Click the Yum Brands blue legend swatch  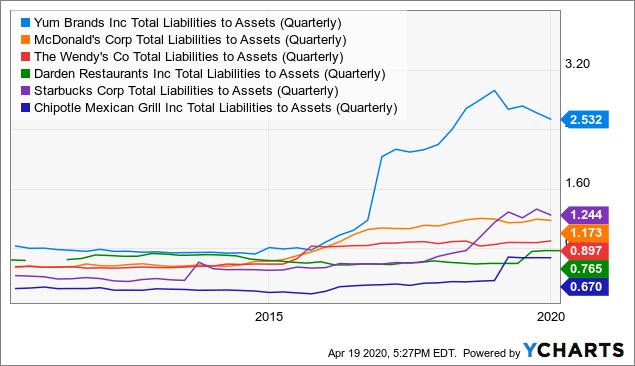click(26, 23)
